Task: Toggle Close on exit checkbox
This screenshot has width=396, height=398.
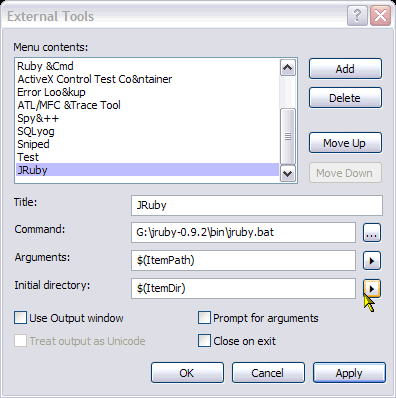Action: pos(204,341)
